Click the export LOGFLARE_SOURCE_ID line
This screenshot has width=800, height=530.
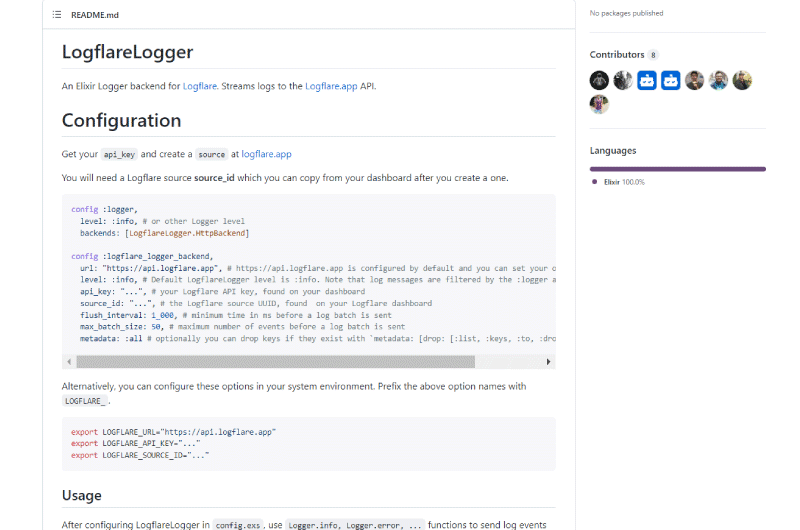point(140,456)
